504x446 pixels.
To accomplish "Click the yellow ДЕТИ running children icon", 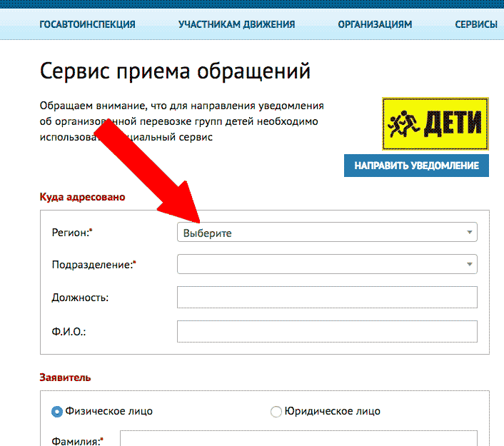I will 435,123.
